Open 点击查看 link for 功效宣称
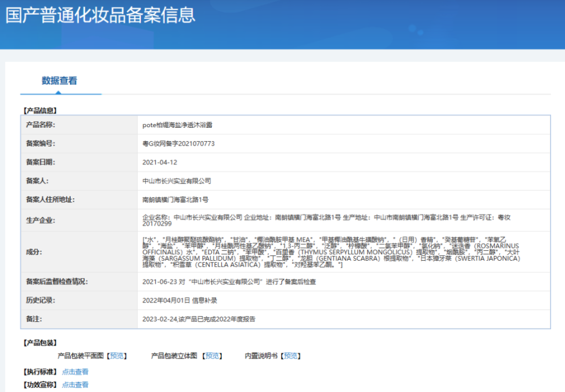The image size is (565, 392). coord(75,384)
